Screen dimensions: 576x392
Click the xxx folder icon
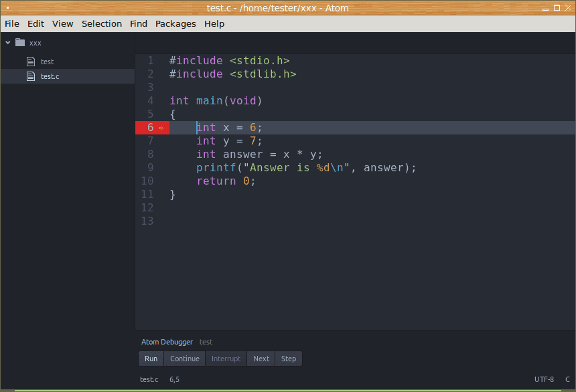coord(20,43)
